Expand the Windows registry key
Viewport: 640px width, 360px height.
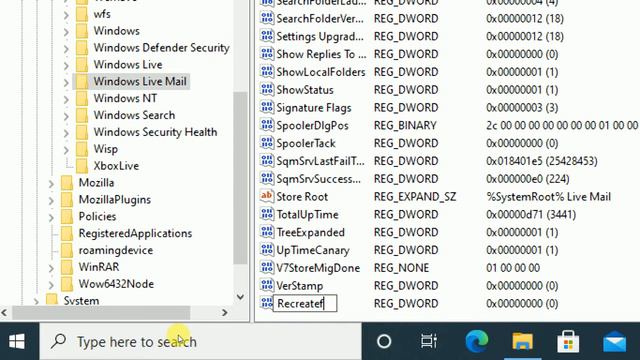[x=66, y=31]
